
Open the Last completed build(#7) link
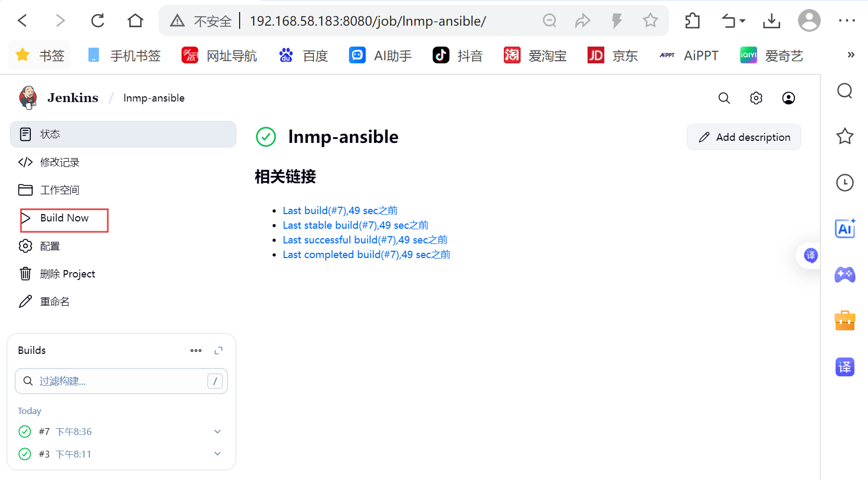pos(366,254)
